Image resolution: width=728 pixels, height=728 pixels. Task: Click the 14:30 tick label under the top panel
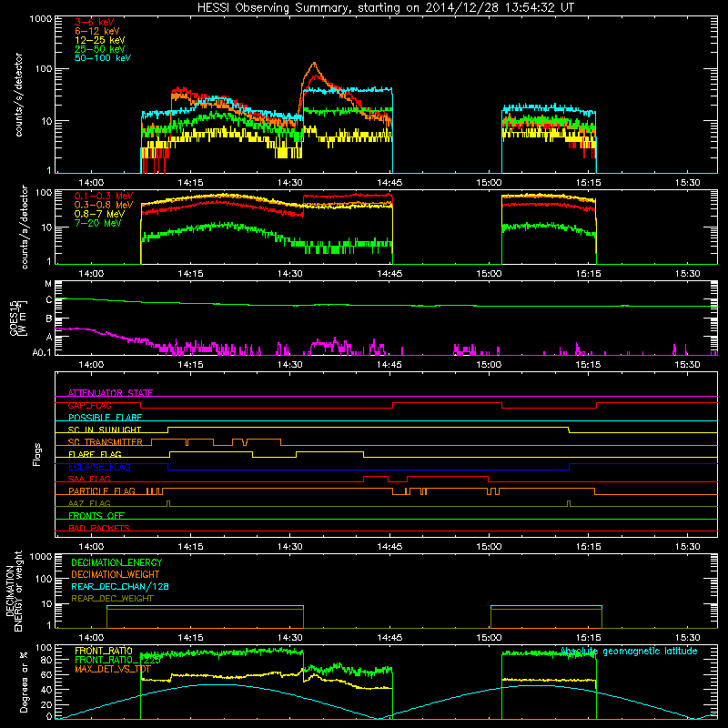point(290,183)
